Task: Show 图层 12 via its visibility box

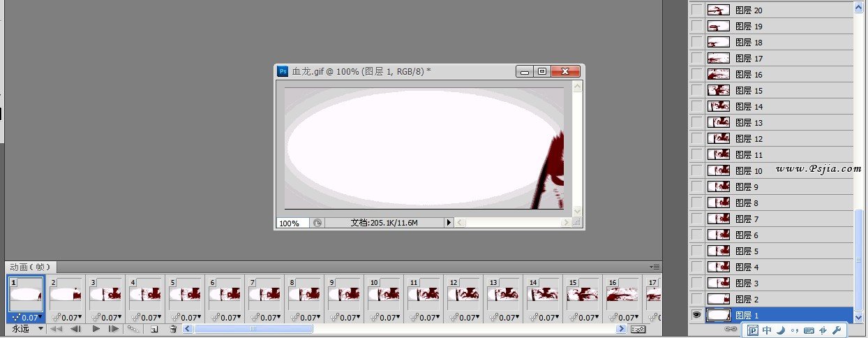Action: pos(696,138)
